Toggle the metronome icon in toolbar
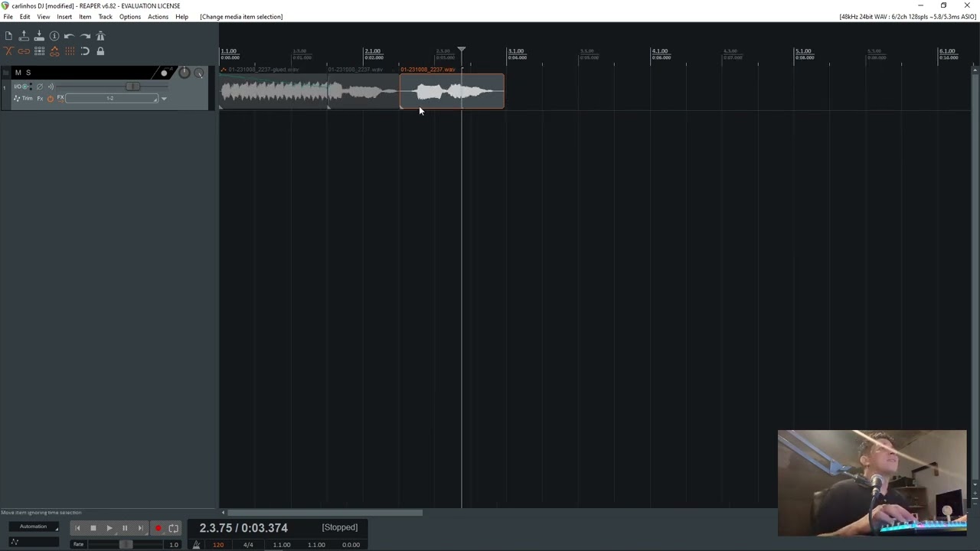 click(100, 36)
